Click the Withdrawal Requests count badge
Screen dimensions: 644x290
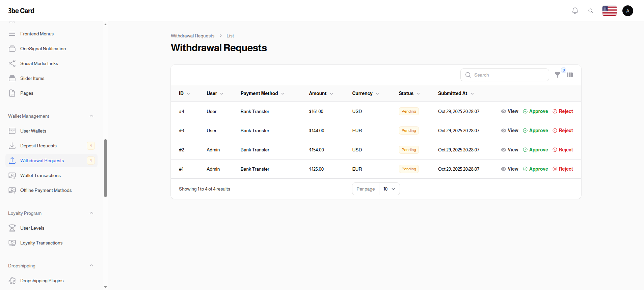[91, 161]
